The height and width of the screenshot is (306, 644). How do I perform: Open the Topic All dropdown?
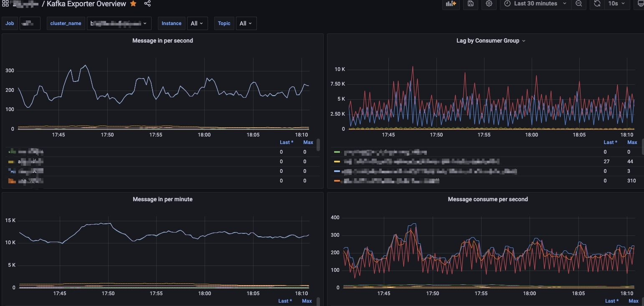click(x=246, y=23)
